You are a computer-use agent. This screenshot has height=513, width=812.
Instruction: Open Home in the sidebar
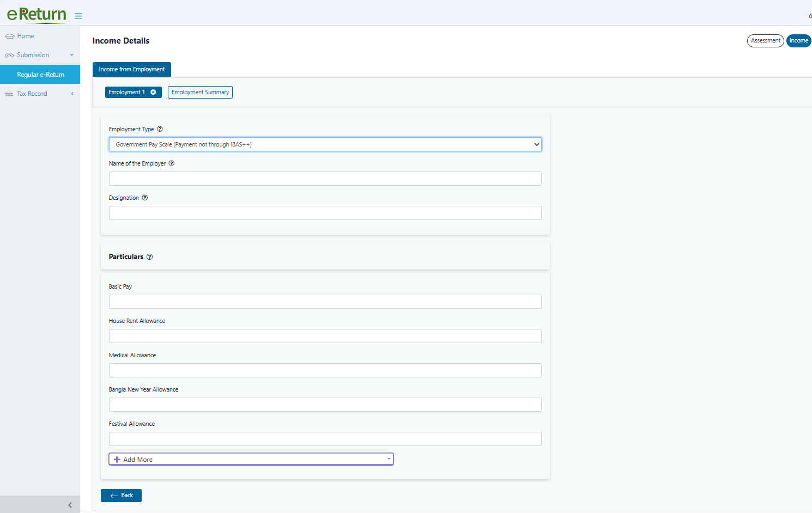[x=26, y=36]
